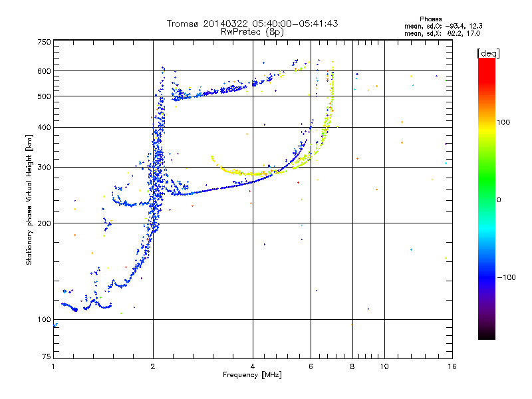Click the "1" frequency axis label
Viewport: 532px width, 399px height.
click(x=53, y=366)
